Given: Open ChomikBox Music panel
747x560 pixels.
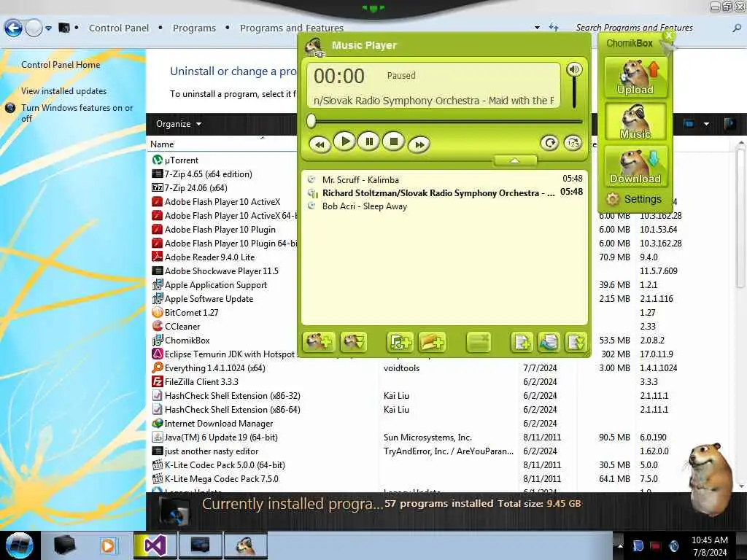Looking at the screenshot, I should 635,122.
